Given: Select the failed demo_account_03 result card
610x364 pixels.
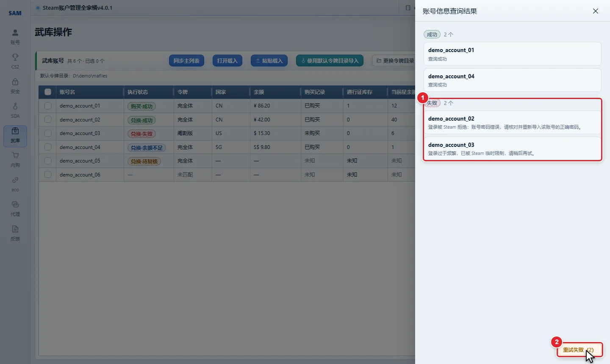Looking at the screenshot, I should tap(513, 149).
